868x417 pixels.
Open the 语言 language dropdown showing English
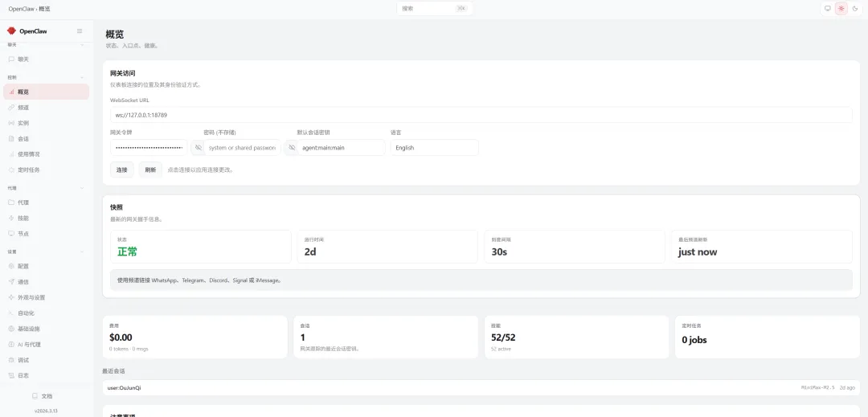(x=434, y=148)
